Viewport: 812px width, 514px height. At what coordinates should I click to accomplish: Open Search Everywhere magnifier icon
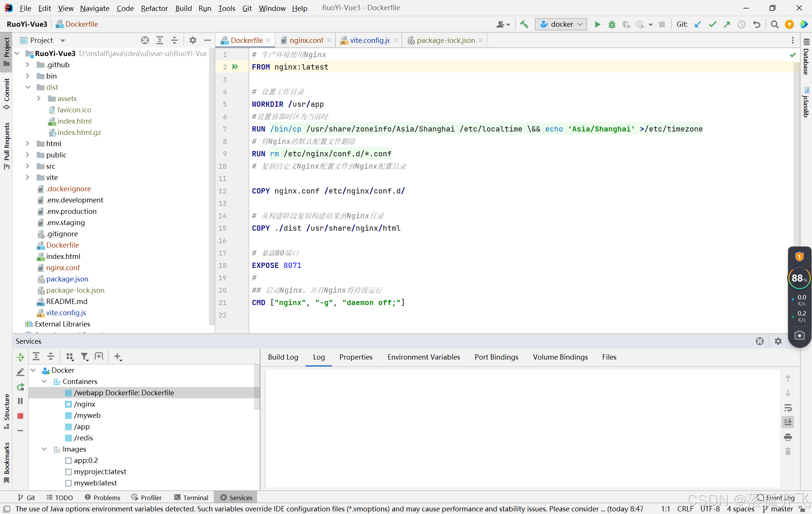point(775,24)
